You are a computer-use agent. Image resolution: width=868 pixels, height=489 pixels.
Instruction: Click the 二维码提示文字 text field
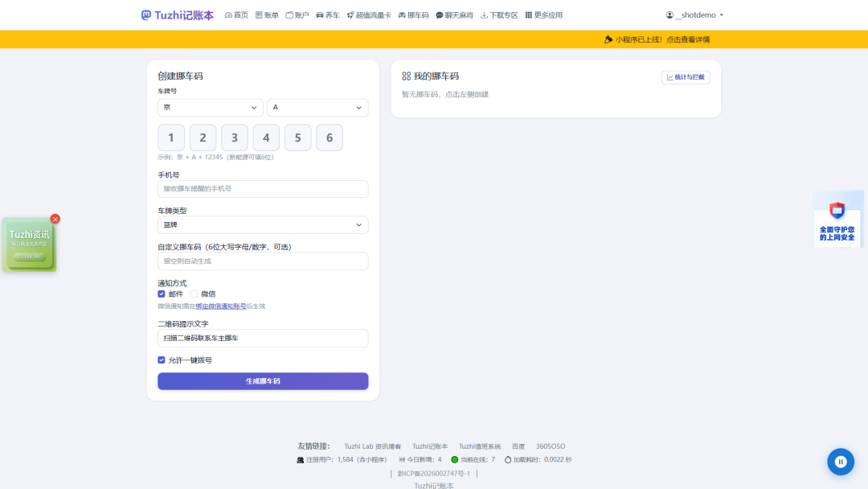click(x=263, y=338)
